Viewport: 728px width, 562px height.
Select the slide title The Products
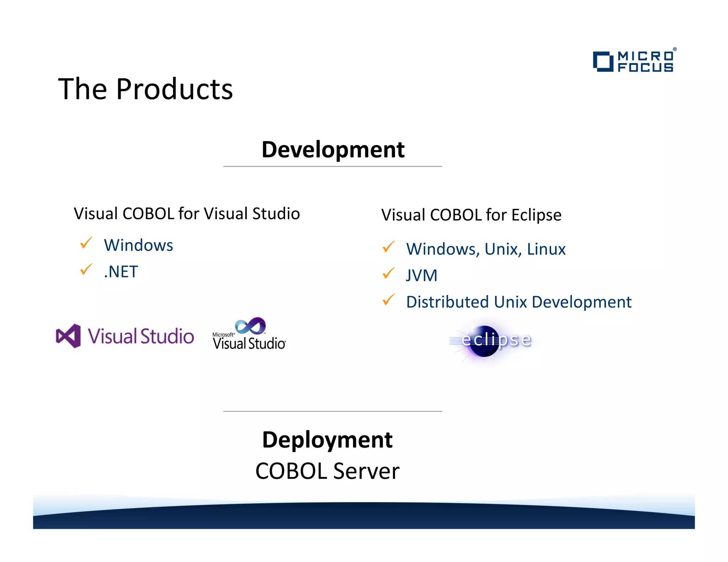click(x=145, y=89)
